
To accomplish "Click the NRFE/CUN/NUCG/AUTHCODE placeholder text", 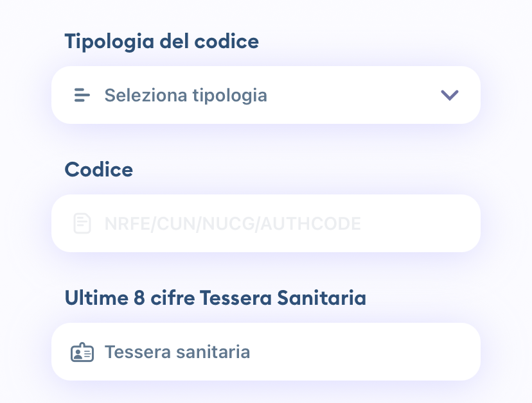I will pos(233,224).
